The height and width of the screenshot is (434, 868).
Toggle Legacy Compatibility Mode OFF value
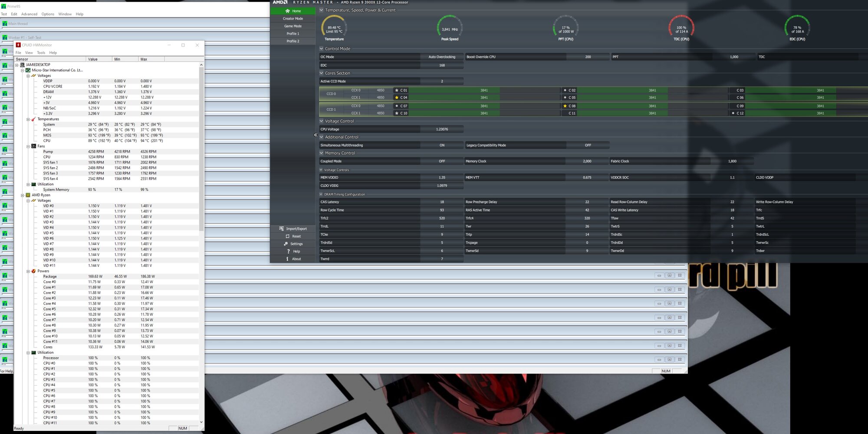pyautogui.click(x=587, y=145)
